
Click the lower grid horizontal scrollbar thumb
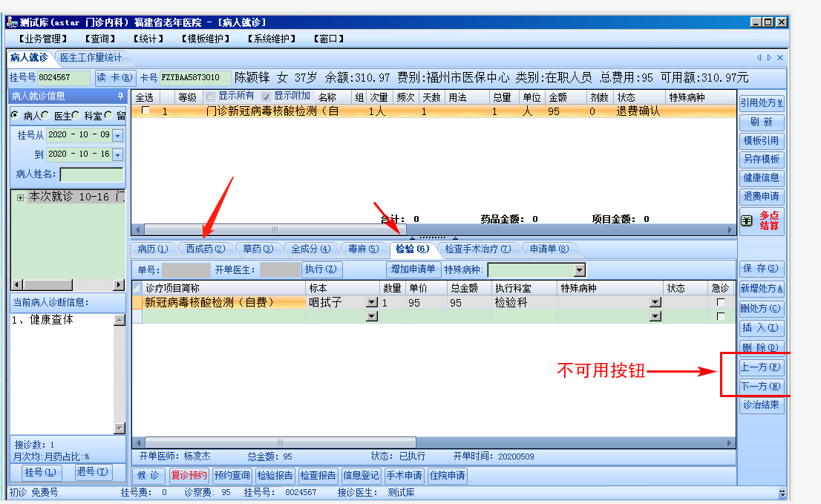click(x=280, y=443)
